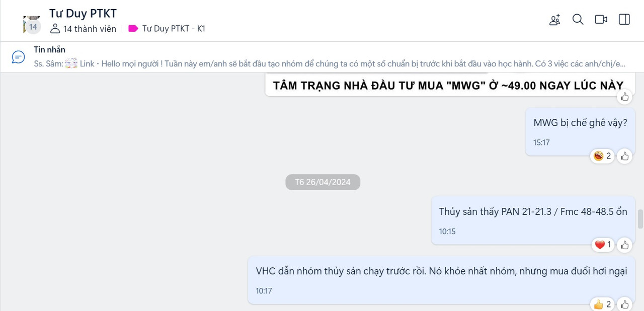Click the 'VHC dẫn nhóm thủy sản' message text
Image resolution: width=644 pixels, height=311 pixels.
tap(441, 271)
